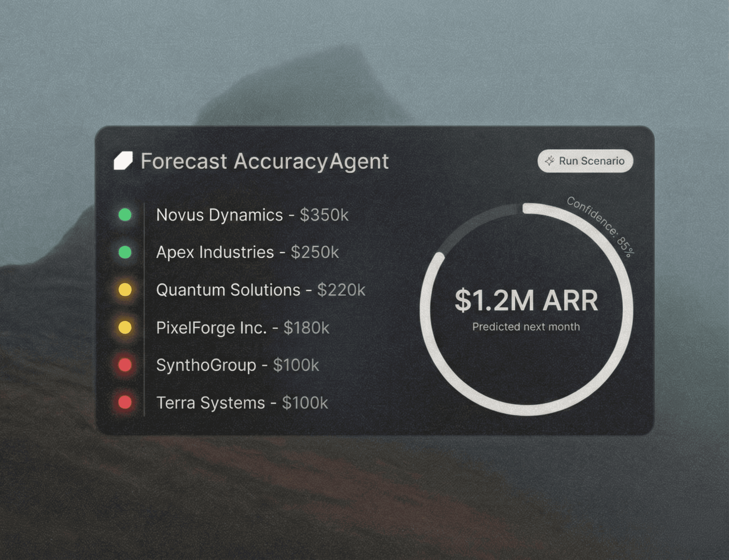The image size is (729, 560).
Task: Click the $1.2M ARR prediction value
Action: pos(526,301)
